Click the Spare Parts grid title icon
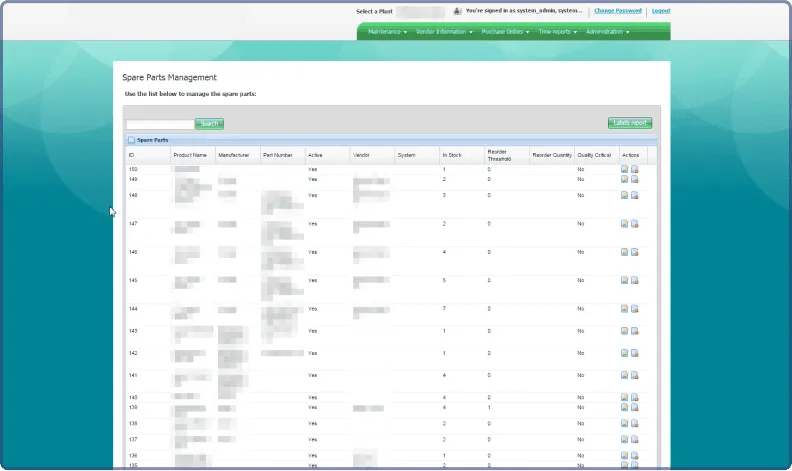This screenshot has height=471, width=792. pyautogui.click(x=131, y=140)
